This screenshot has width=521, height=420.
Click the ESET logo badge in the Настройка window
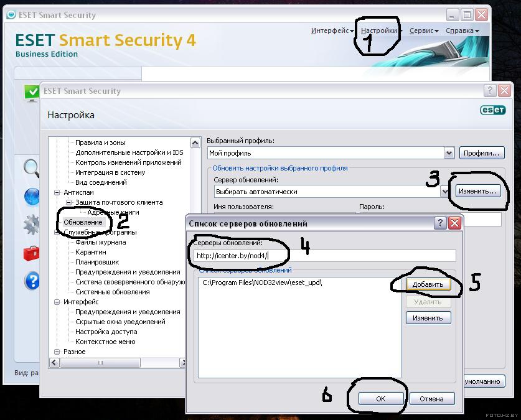point(493,110)
